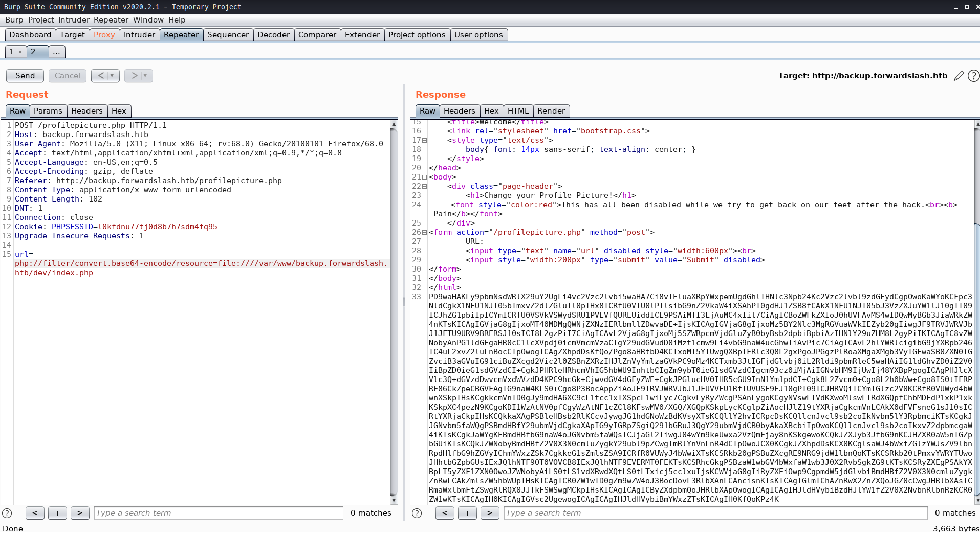This screenshot has height=536, width=980.
Task: Show response Hex view
Action: point(491,111)
